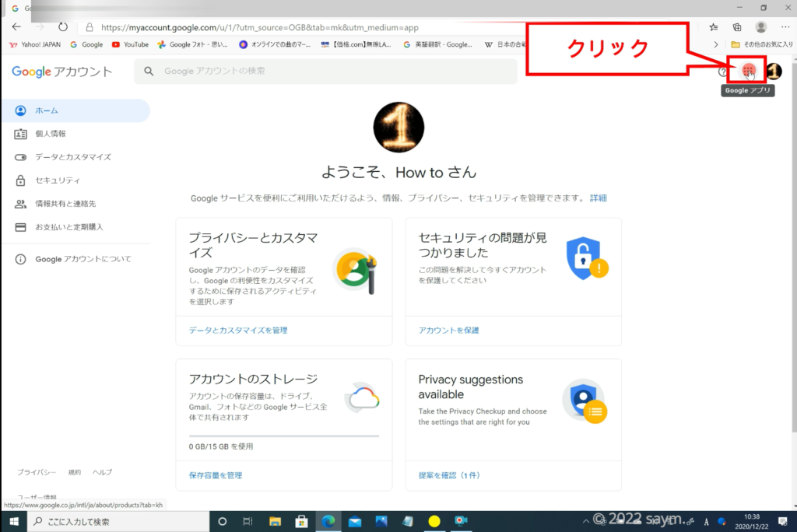
Task: Open the browser three-dot settings menu
Action: coord(785,26)
